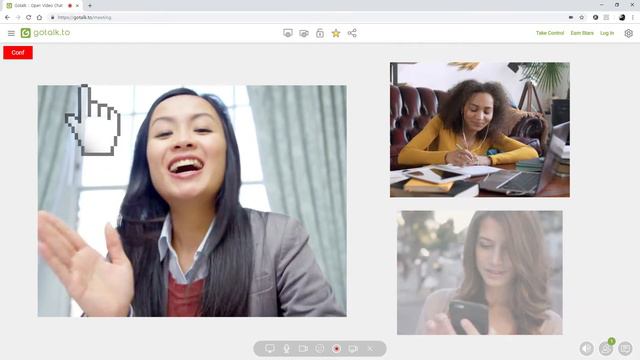Open the participants button with the green badge

(606, 348)
